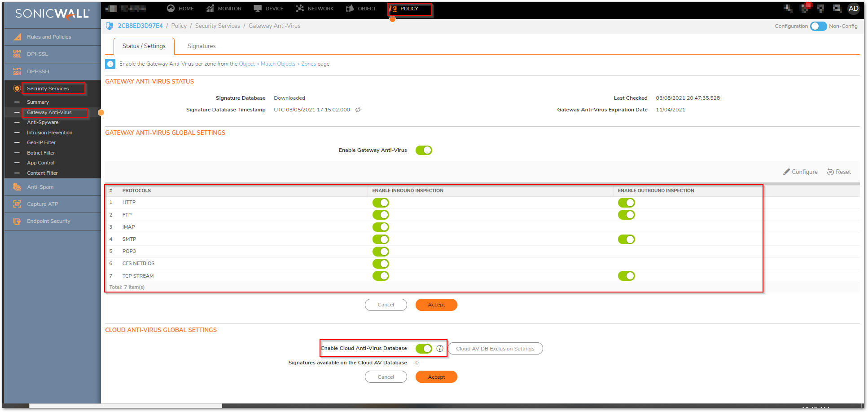
Task: Open the MONITOR chart icon
Action: click(210, 9)
